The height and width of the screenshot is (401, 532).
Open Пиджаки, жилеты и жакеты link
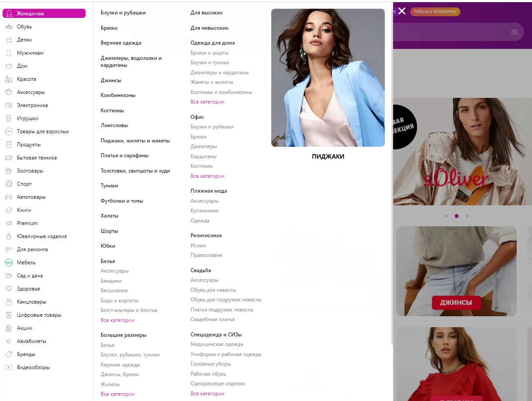[x=135, y=141]
